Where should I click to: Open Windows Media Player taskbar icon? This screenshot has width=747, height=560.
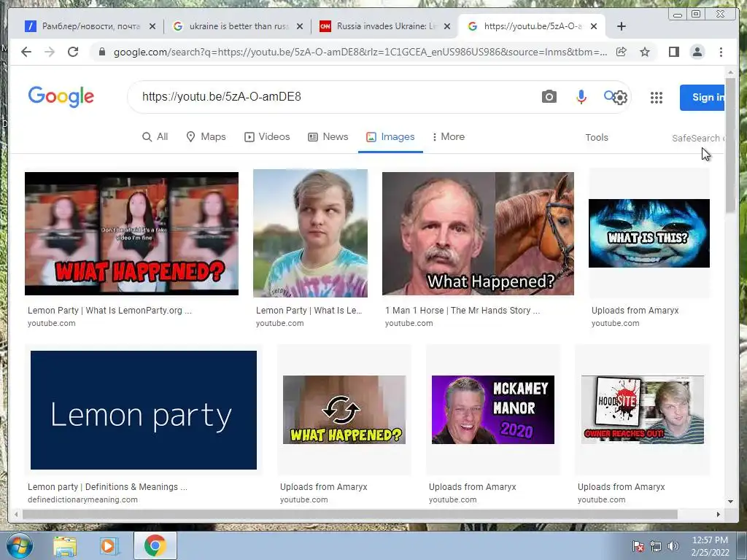point(109,546)
